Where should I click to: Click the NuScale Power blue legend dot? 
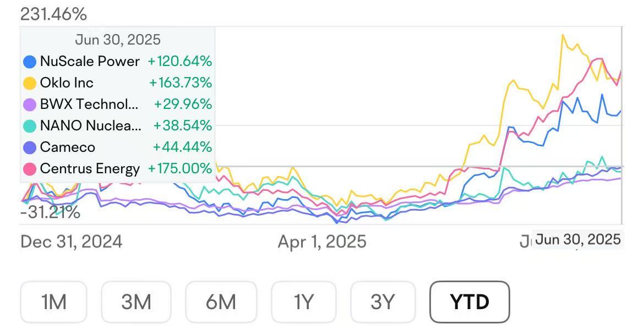[30, 62]
